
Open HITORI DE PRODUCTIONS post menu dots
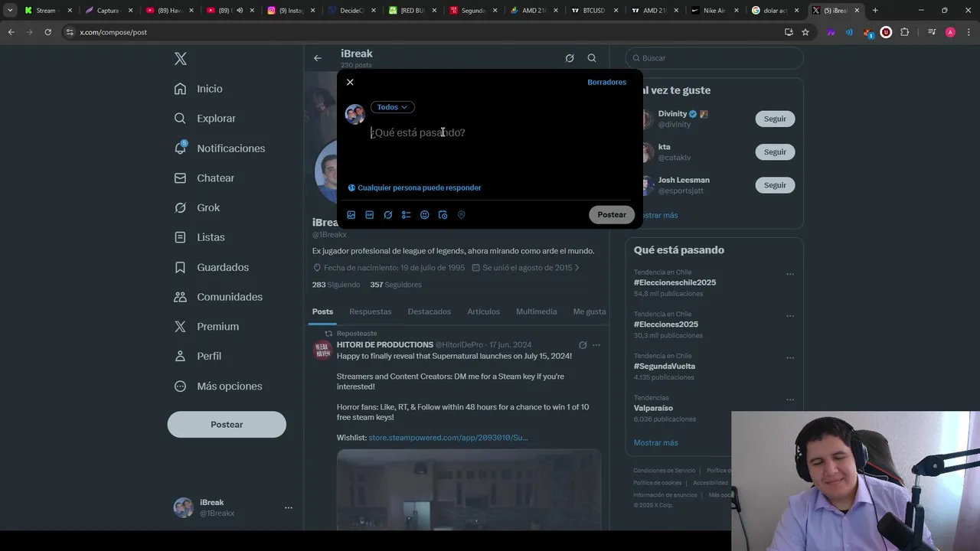click(596, 345)
